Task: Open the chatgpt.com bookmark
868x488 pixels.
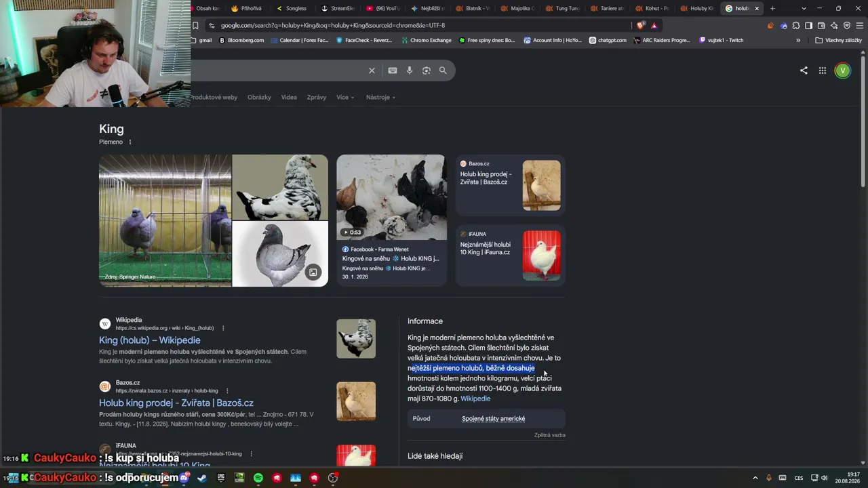Action: click(x=608, y=40)
